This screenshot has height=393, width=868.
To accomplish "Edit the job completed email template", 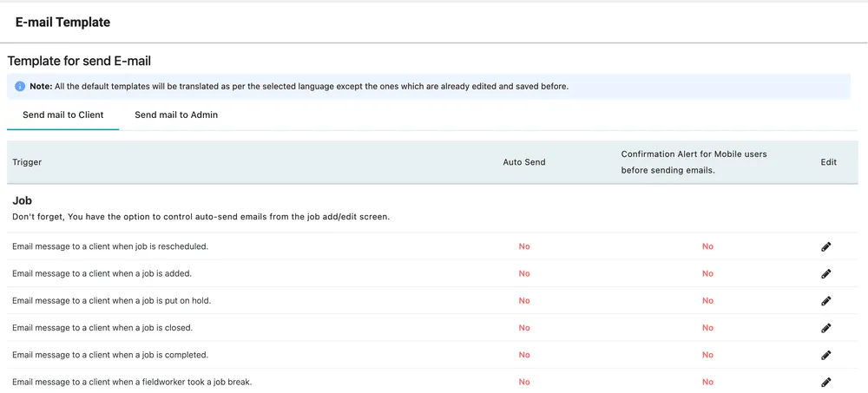I will [x=826, y=356].
